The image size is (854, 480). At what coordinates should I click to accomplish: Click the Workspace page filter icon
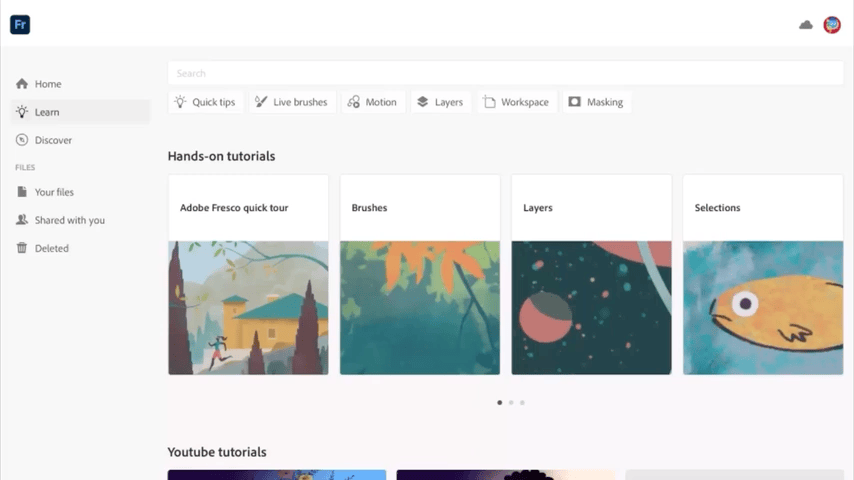click(x=489, y=102)
